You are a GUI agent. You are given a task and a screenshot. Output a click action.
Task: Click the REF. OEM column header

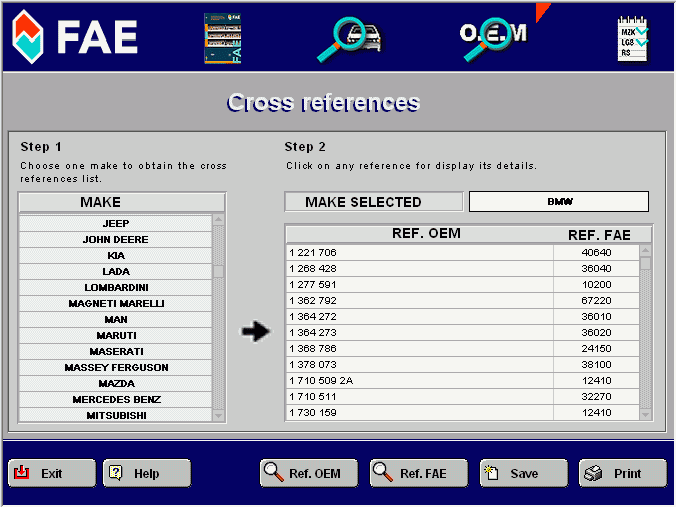click(426, 234)
